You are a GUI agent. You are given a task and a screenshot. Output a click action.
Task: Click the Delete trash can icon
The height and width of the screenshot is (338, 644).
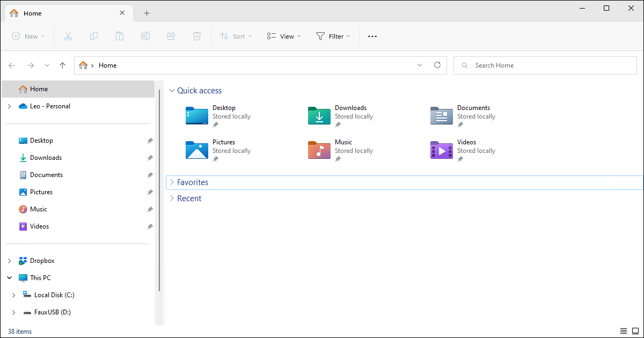coord(197,36)
